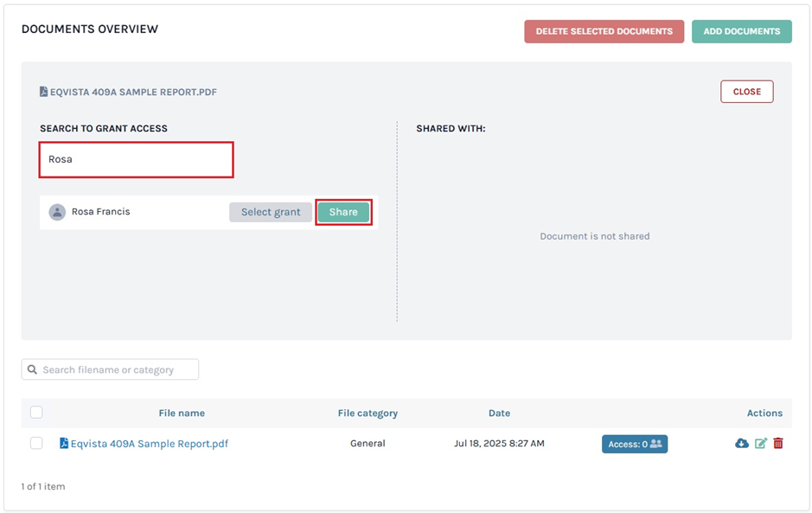Open the Select grant option for Rosa Francis
Screen dimensions: 812x513
pos(271,212)
